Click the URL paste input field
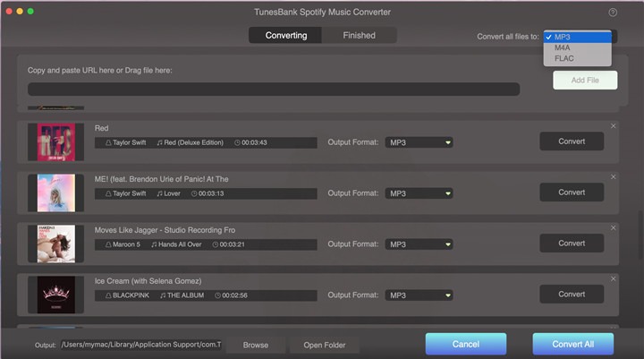644x359 pixels. 273,90
